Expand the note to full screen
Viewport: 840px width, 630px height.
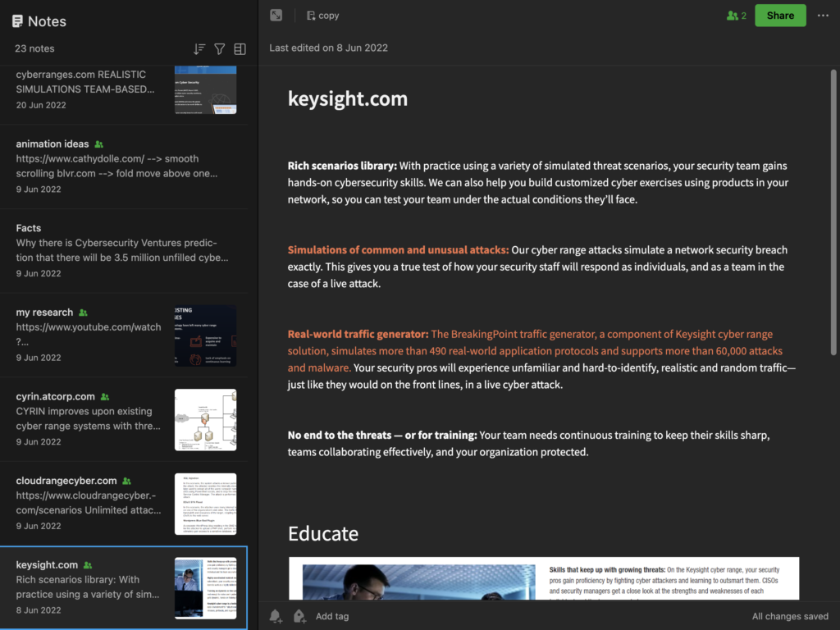coord(276,15)
